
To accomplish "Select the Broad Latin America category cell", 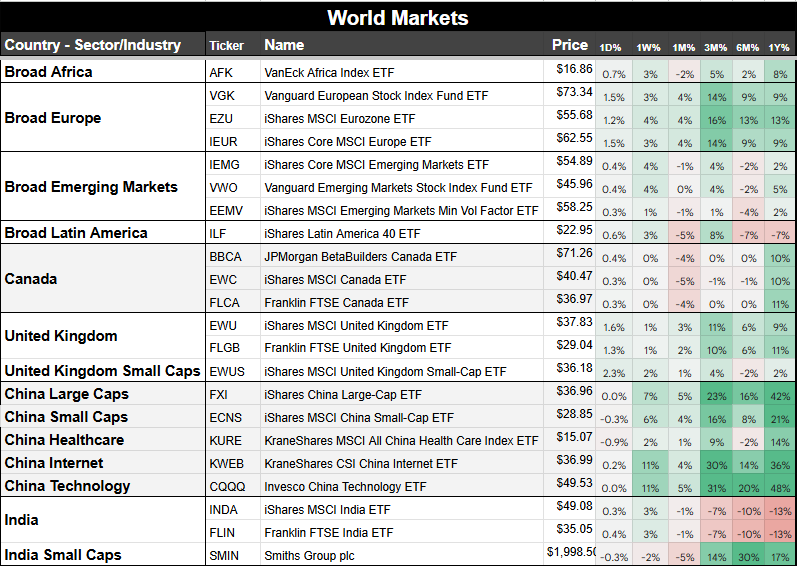I will click(x=103, y=233).
